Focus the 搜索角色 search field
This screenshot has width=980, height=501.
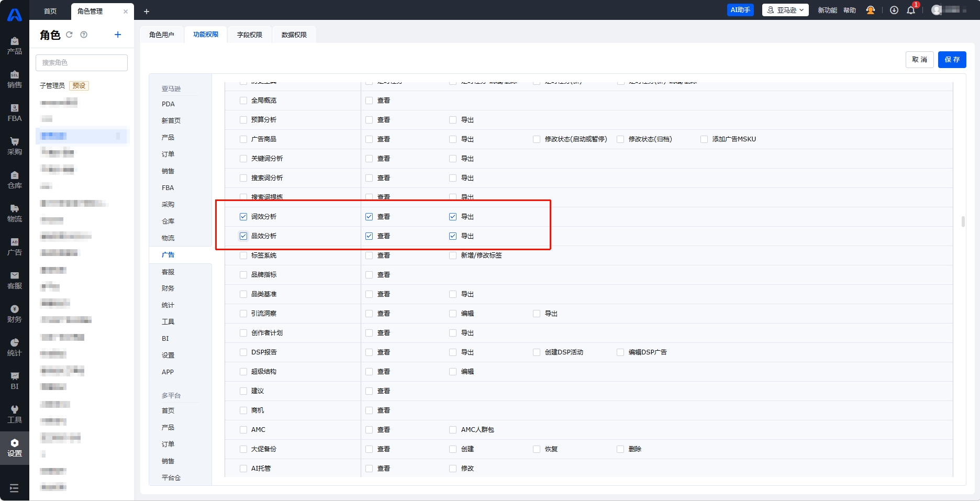click(82, 62)
